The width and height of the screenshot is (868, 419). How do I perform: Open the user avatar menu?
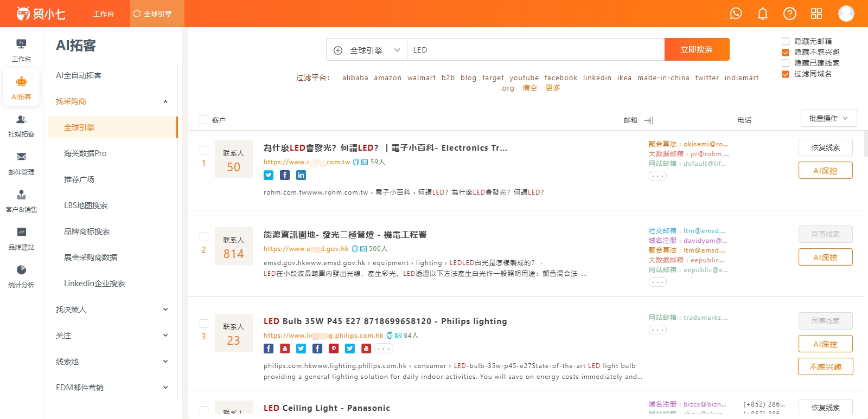[846, 14]
